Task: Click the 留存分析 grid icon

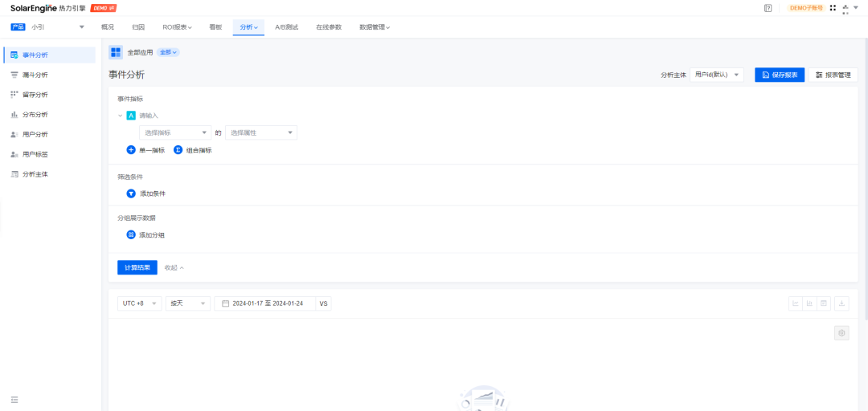Action: click(14, 95)
